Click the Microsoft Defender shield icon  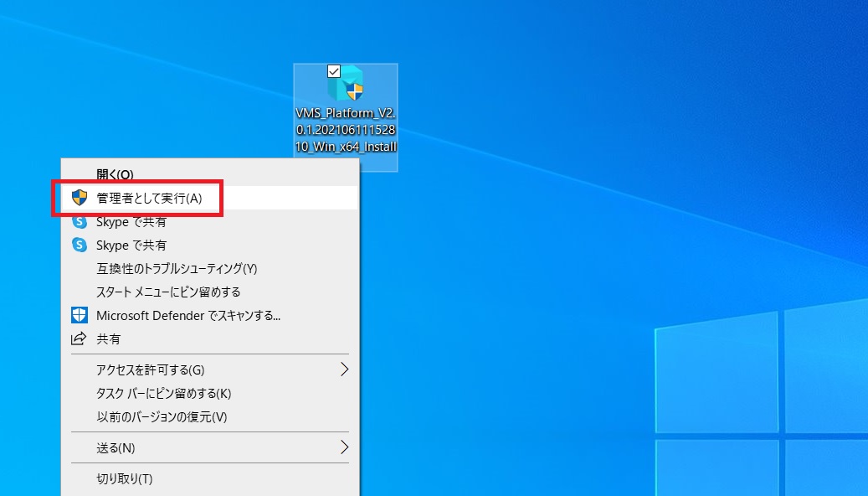(80, 315)
